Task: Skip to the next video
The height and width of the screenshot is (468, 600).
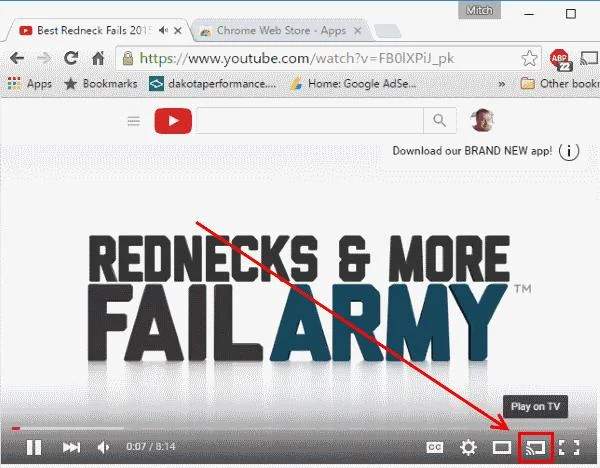Action: pyautogui.click(x=72, y=447)
